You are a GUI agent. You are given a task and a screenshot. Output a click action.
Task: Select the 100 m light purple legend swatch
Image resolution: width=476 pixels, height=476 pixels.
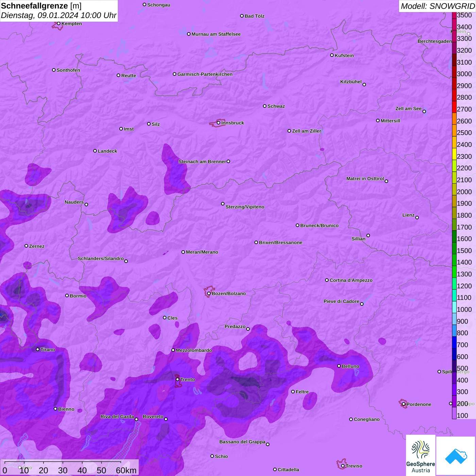(454, 413)
